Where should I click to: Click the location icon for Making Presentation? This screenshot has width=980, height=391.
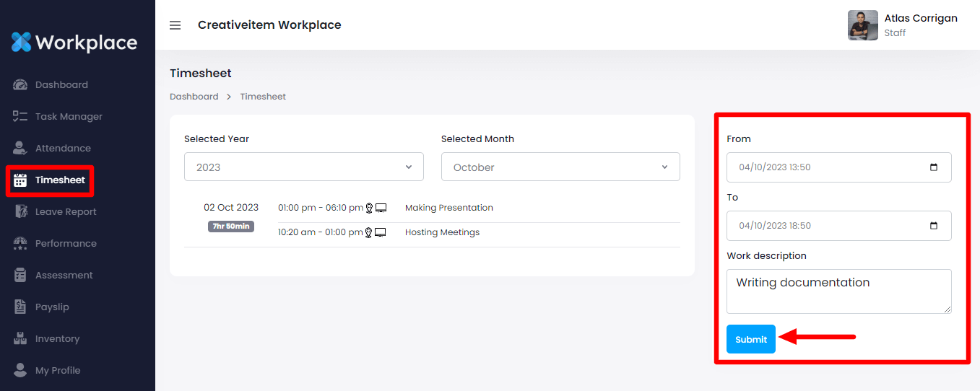[x=369, y=208]
